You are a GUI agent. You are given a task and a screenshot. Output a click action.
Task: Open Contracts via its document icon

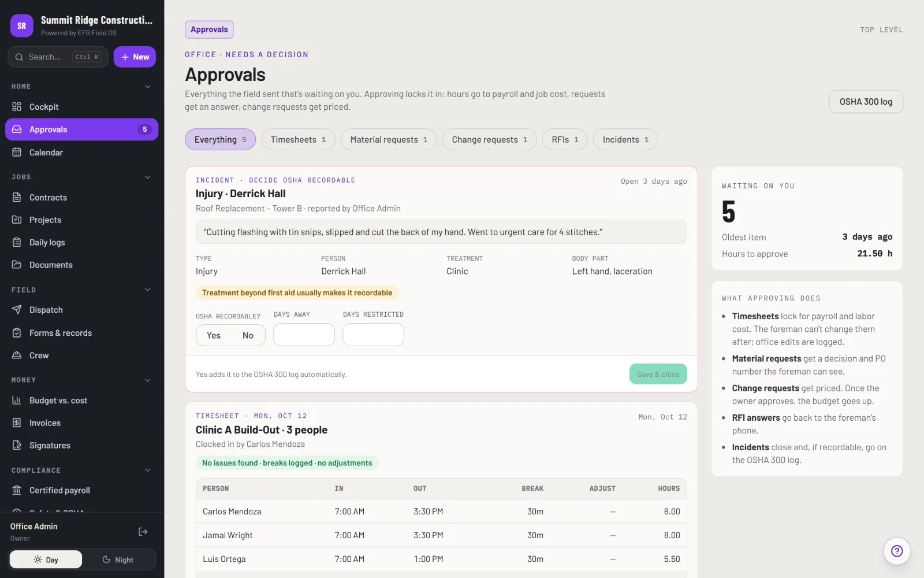[17, 198]
